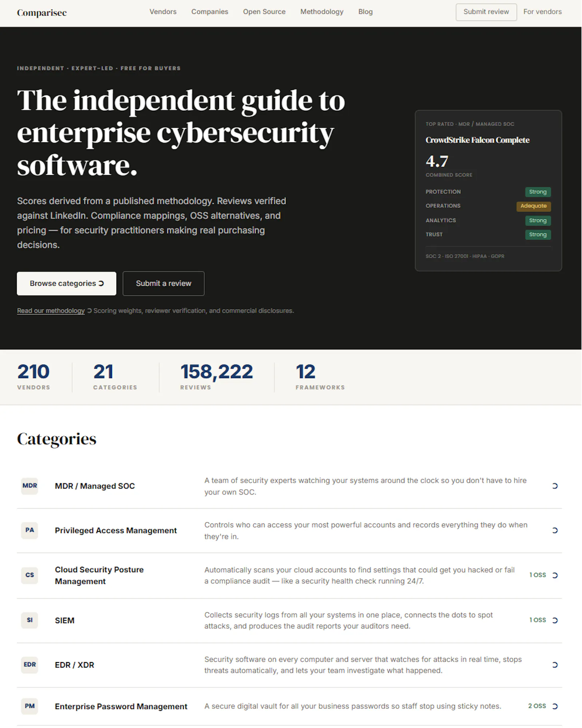Screen dimensions: 582x728
Task: Click the MDR category badge icon
Action: click(30, 486)
